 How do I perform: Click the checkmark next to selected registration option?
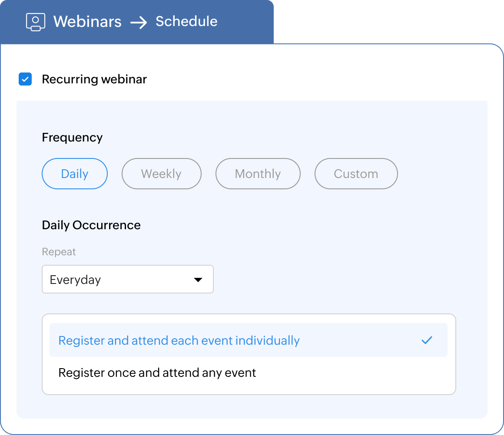coord(427,340)
